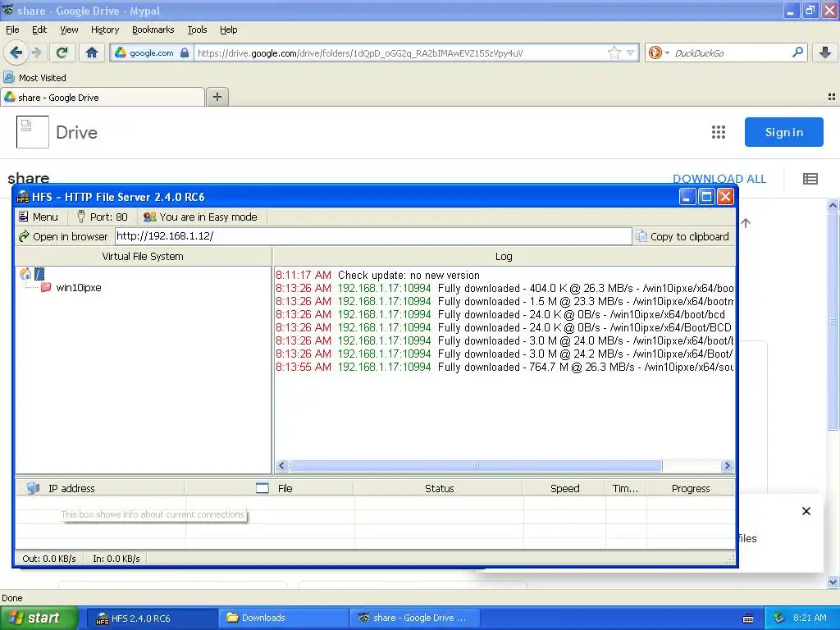
Task: Open the Help menu
Action: pos(228,30)
